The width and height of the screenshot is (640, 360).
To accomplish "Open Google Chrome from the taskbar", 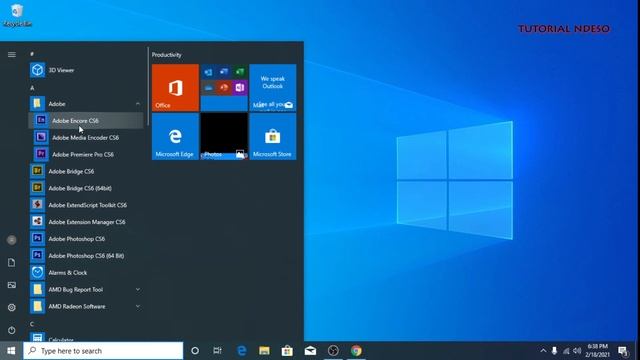I will pyautogui.click(x=356, y=351).
